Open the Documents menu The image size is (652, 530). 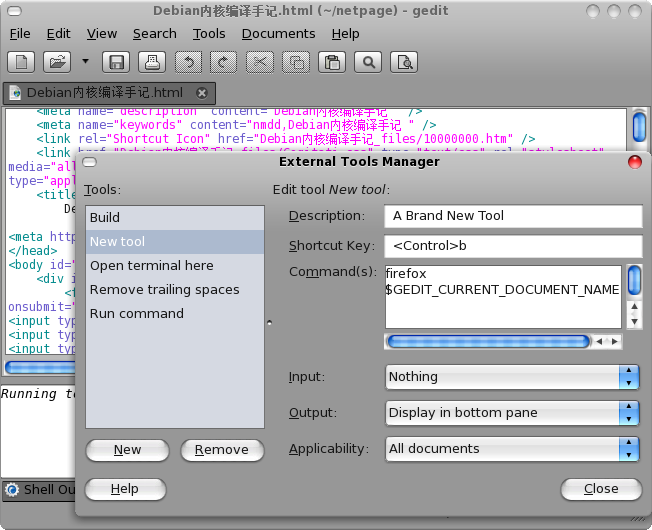(279, 34)
